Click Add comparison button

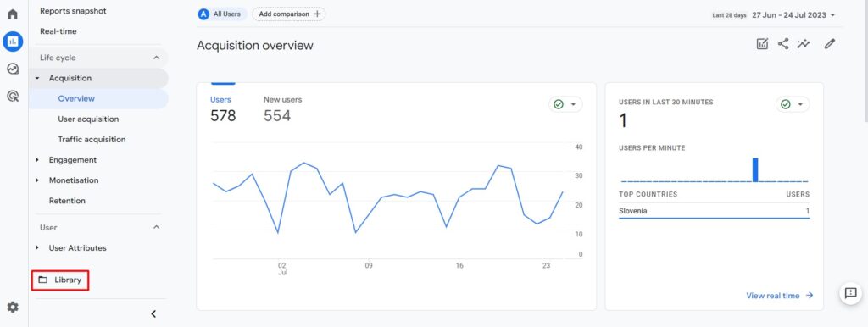pos(289,14)
